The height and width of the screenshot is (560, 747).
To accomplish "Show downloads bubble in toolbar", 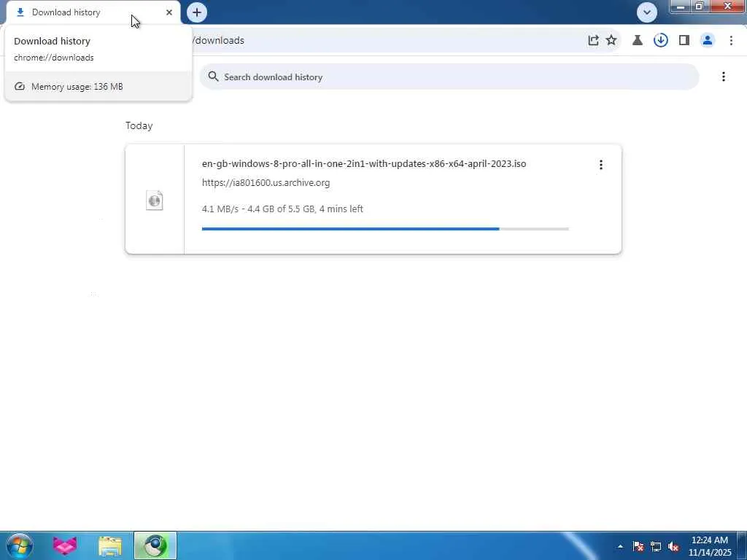I will click(x=661, y=41).
